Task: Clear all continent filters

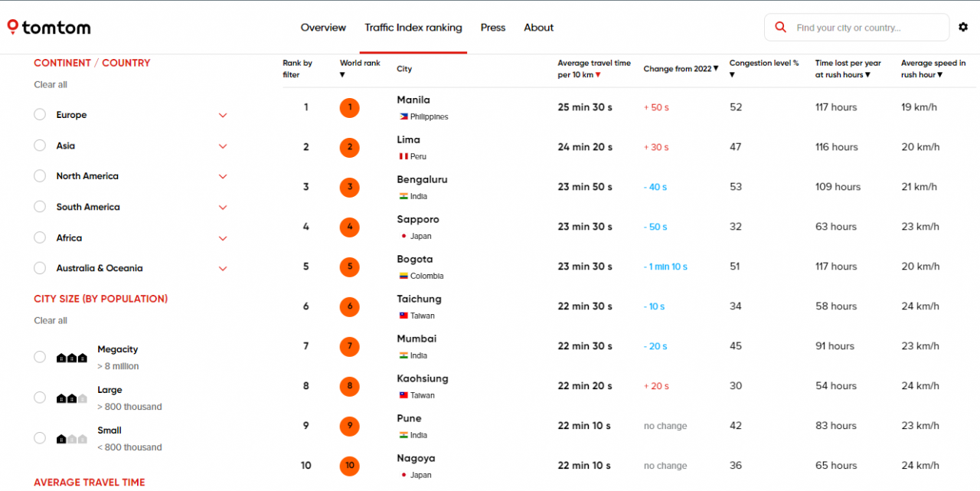Action: click(x=51, y=85)
